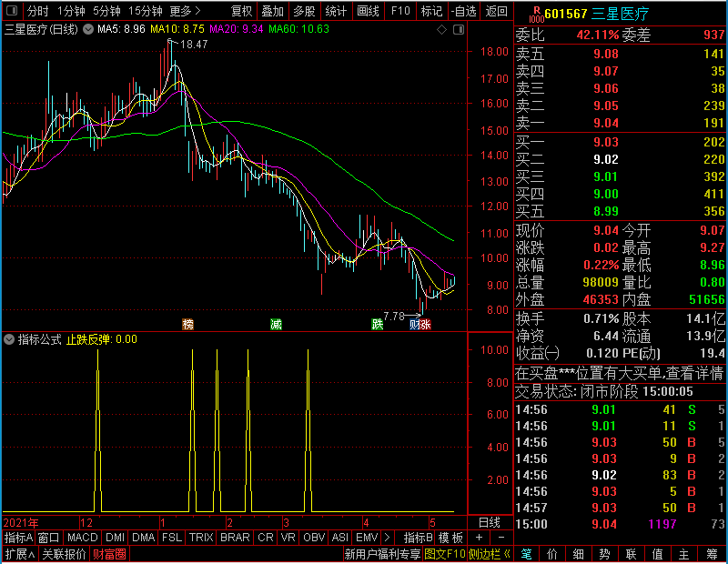This screenshot has width=728, height=564.
Task: Switch indicator to CR
Action: 266,538
